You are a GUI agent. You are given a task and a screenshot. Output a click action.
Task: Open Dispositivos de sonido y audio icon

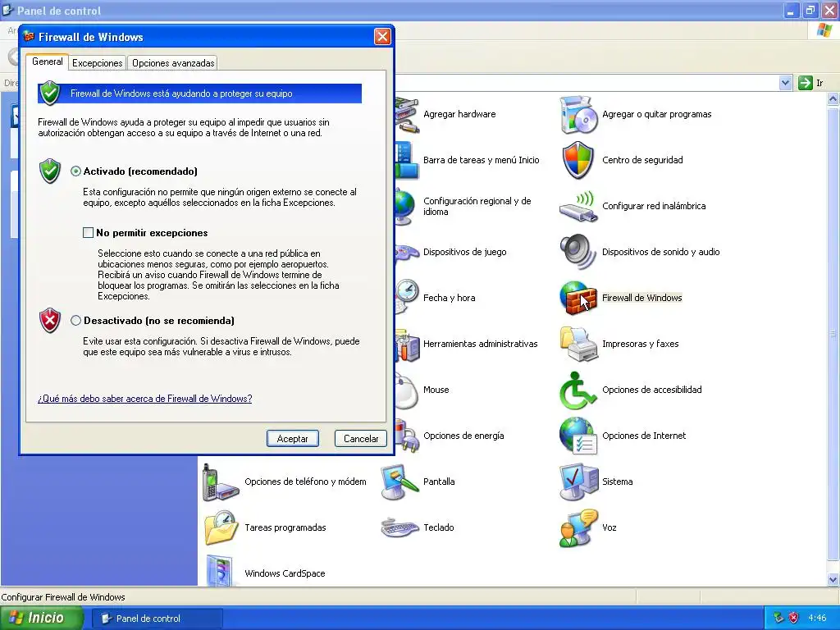(x=578, y=252)
